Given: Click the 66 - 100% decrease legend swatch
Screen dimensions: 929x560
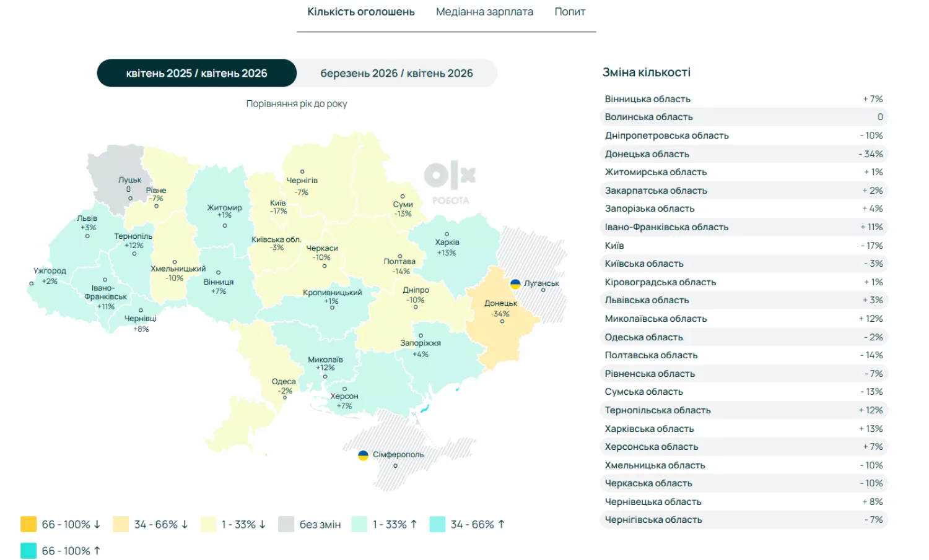Looking at the screenshot, I should tap(28, 524).
